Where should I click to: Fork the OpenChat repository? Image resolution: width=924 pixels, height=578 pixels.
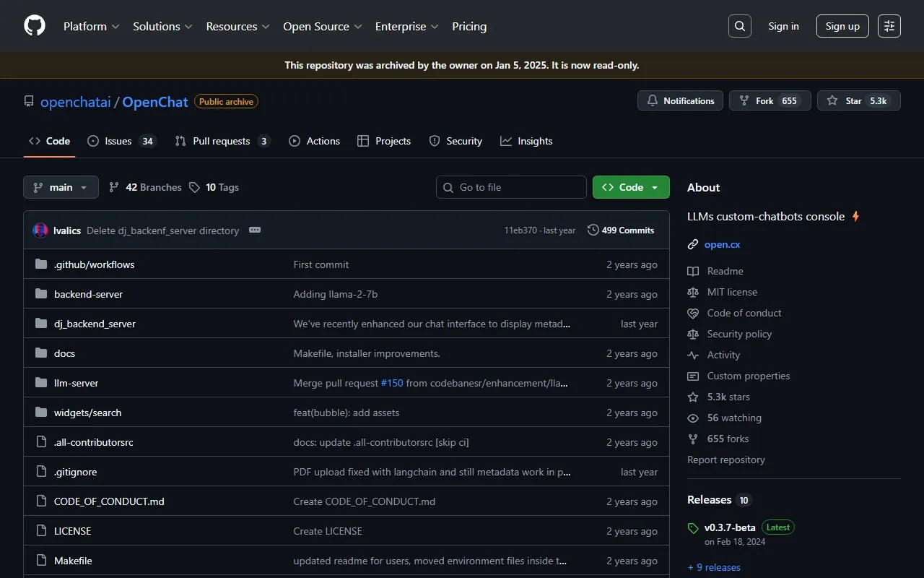(770, 101)
